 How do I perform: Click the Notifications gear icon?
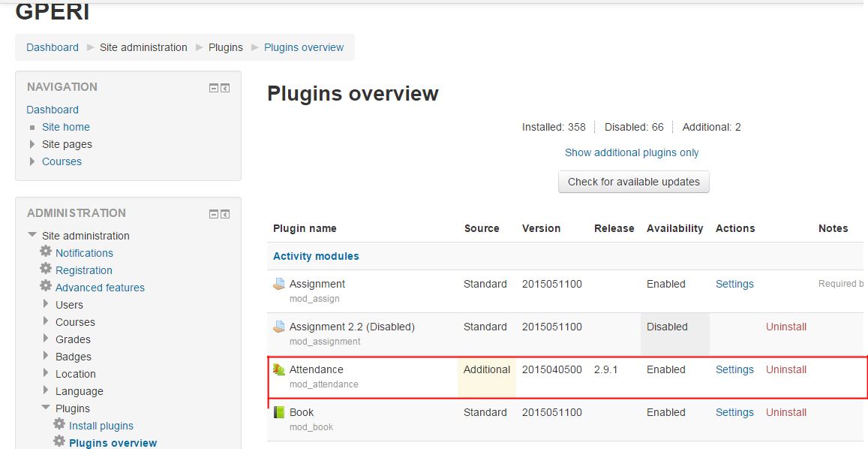click(x=46, y=252)
